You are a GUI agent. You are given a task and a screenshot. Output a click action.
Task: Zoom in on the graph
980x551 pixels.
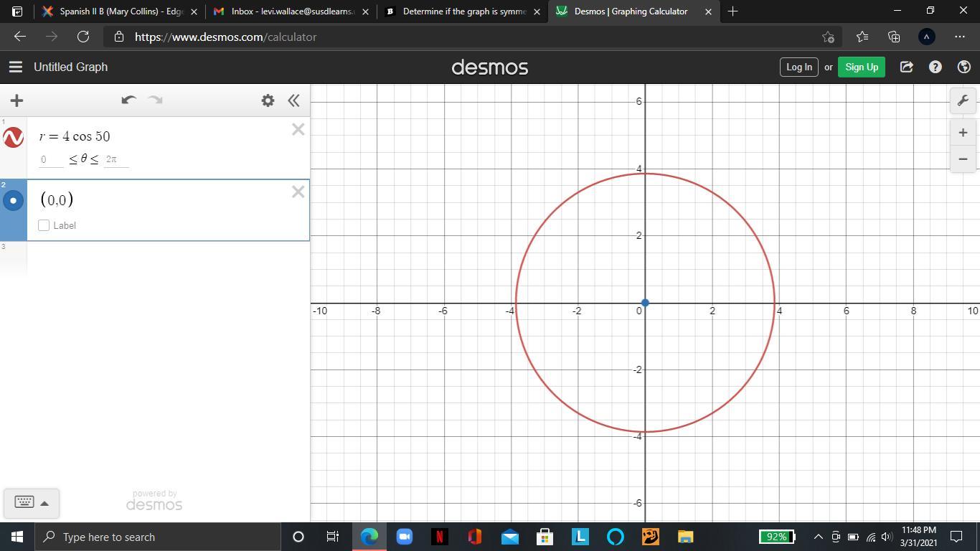coord(963,133)
